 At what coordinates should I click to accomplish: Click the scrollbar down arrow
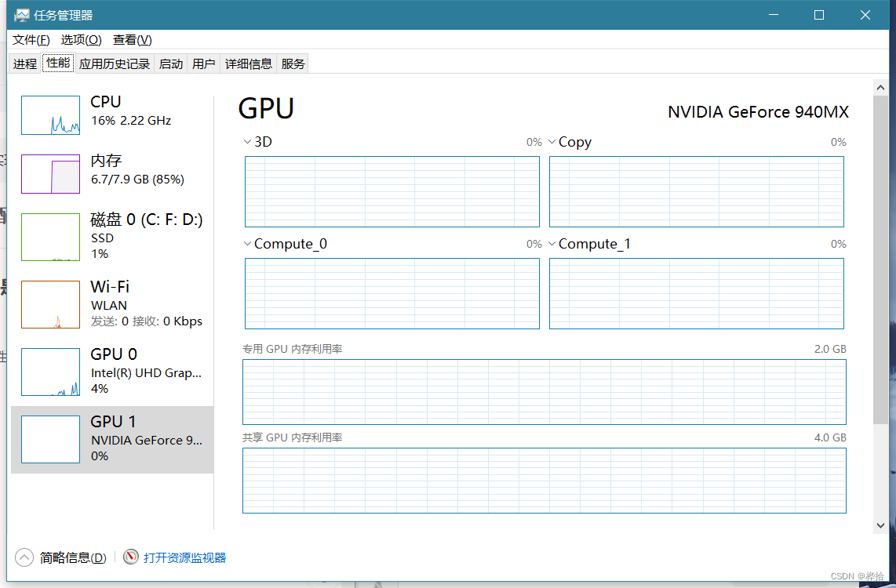coord(880,525)
